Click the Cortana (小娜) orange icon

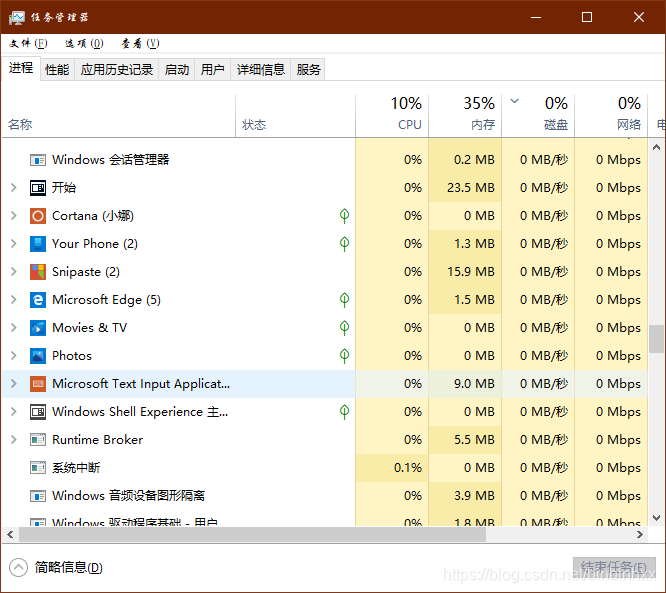(x=38, y=216)
